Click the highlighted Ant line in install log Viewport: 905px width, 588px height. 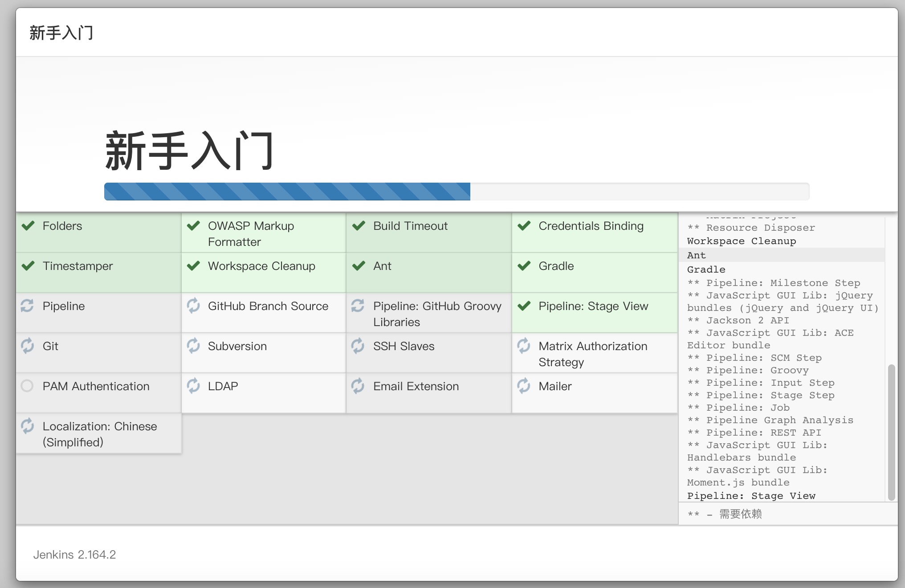tap(782, 255)
